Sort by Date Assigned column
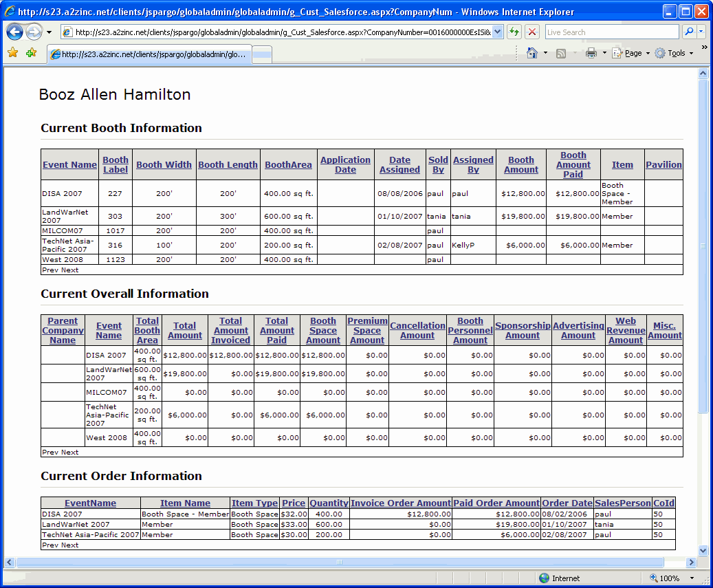 [x=399, y=164]
